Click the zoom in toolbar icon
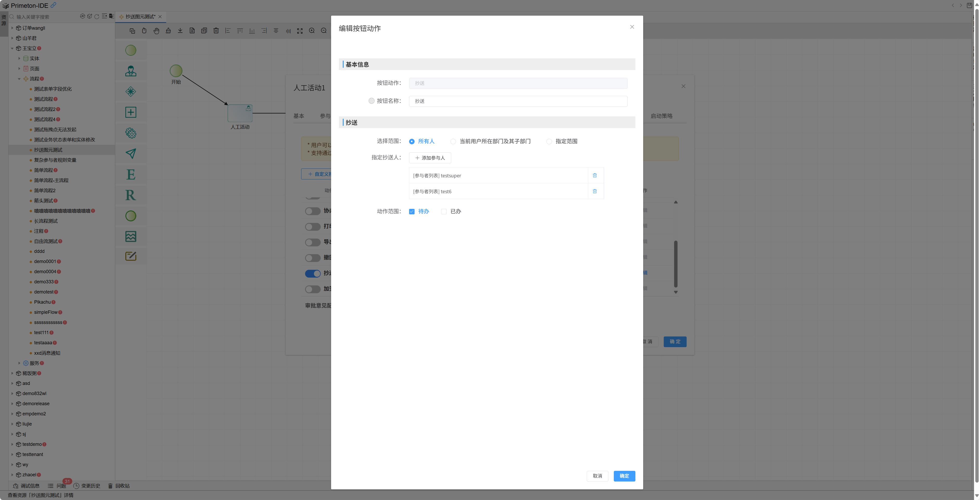Image resolution: width=980 pixels, height=500 pixels. (x=312, y=31)
